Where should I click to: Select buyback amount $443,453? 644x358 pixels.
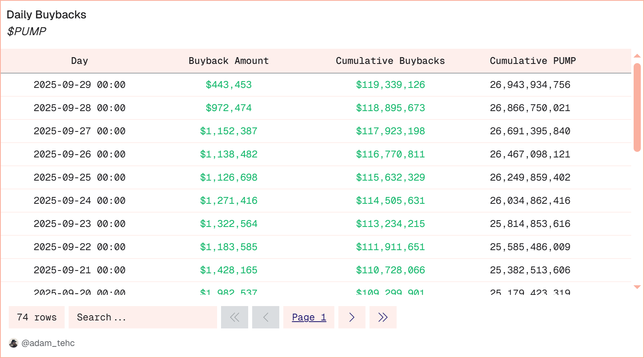point(229,85)
